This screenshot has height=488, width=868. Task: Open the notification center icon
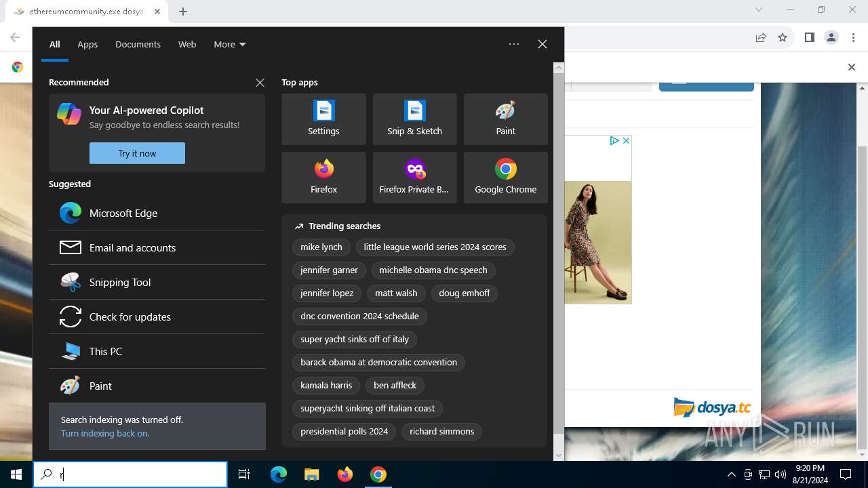click(846, 474)
